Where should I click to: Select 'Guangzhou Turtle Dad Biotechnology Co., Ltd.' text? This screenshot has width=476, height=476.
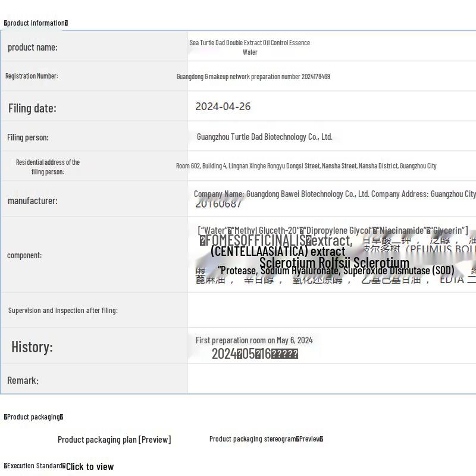tap(264, 137)
